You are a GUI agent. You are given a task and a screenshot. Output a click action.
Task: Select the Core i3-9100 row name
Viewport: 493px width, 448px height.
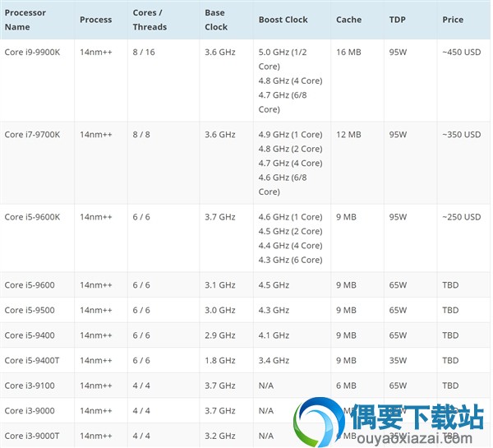(x=30, y=386)
